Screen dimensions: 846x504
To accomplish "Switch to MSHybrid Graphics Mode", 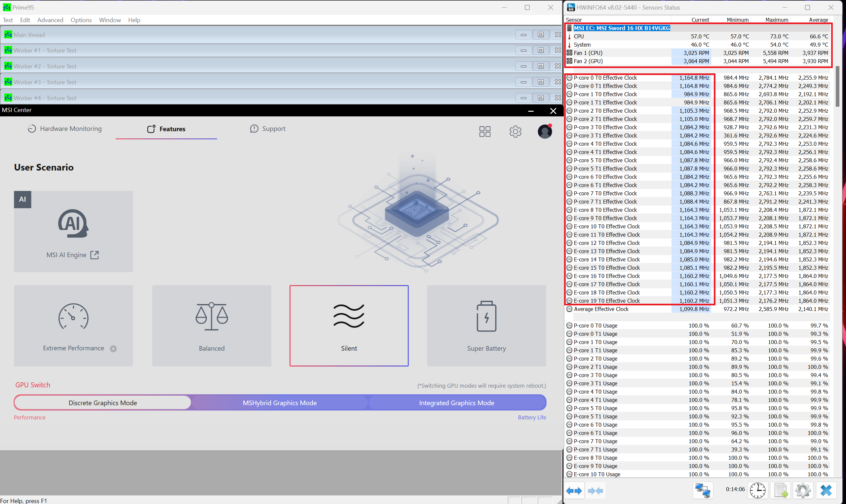I will tap(280, 403).
